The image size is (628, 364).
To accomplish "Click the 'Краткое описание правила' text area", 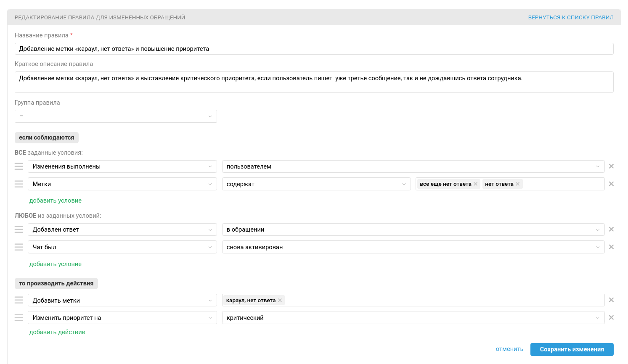I will (x=314, y=82).
